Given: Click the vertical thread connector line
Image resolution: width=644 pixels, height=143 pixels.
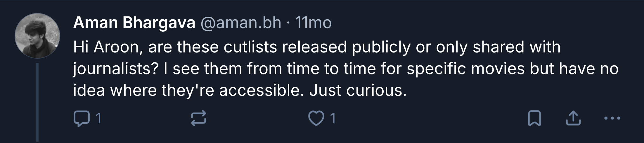Looking at the screenshot, I should pyautogui.click(x=37, y=103).
